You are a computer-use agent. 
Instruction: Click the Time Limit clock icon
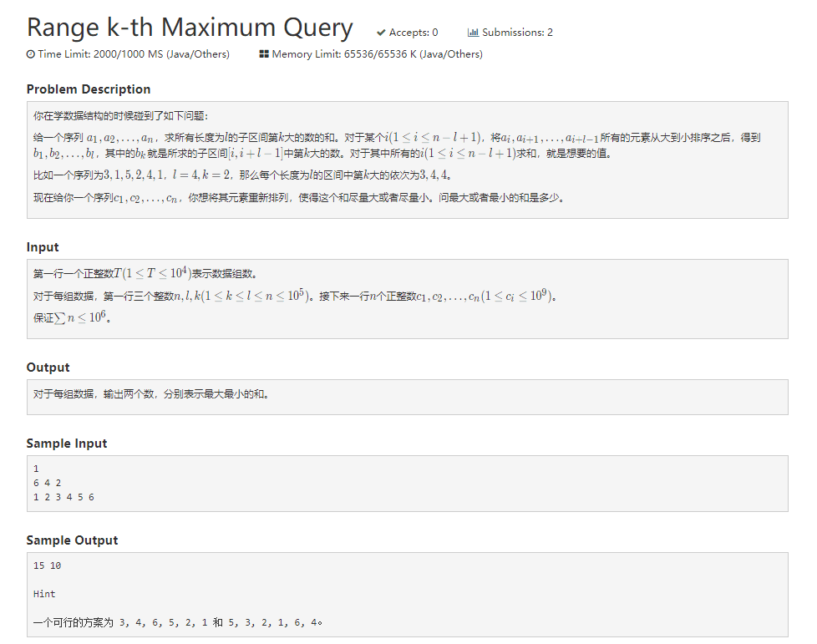[31, 54]
